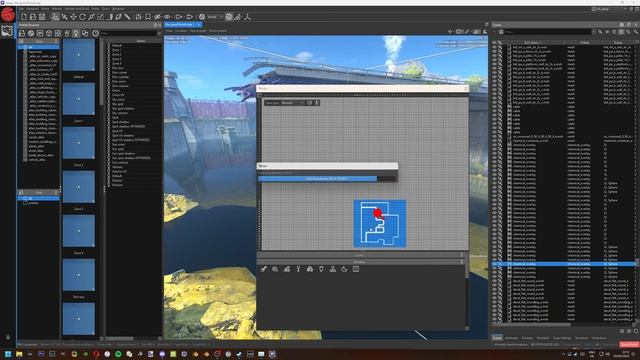
Task: Click the red globe application logo
Action: pyautogui.click(x=8, y=15)
